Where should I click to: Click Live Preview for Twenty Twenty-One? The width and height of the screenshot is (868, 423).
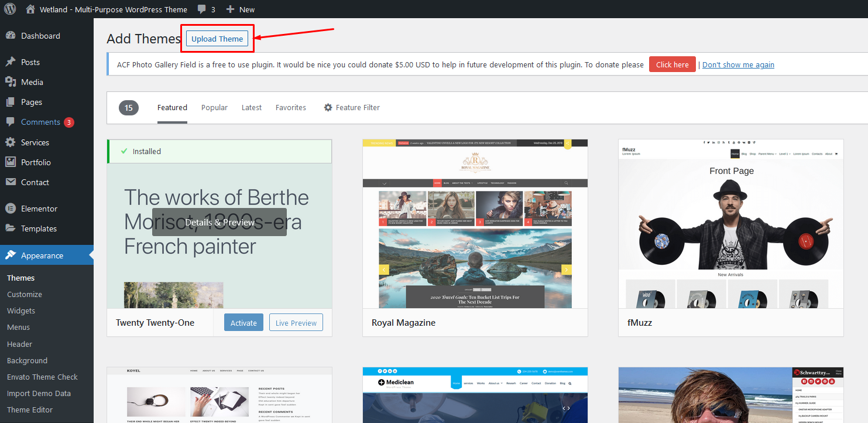pyautogui.click(x=296, y=322)
